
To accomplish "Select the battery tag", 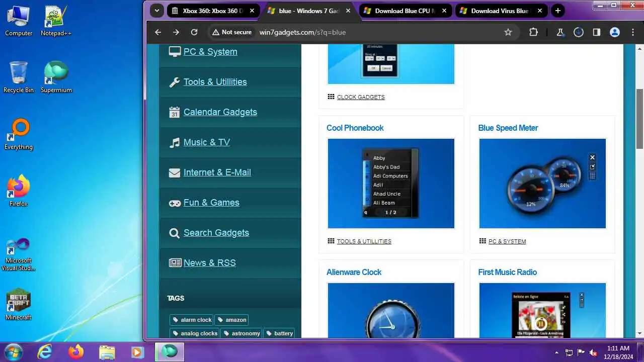I will [x=279, y=333].
